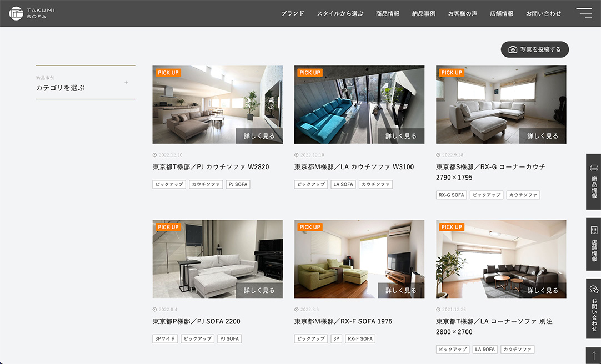
Task: Open スタイルから選ぶ menu item
Action: coord(340,13)
